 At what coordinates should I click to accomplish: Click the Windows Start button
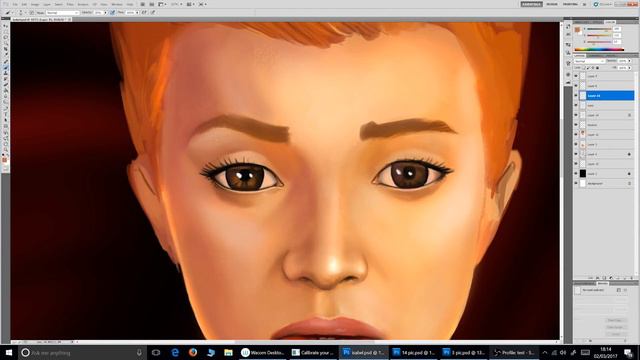9,352
